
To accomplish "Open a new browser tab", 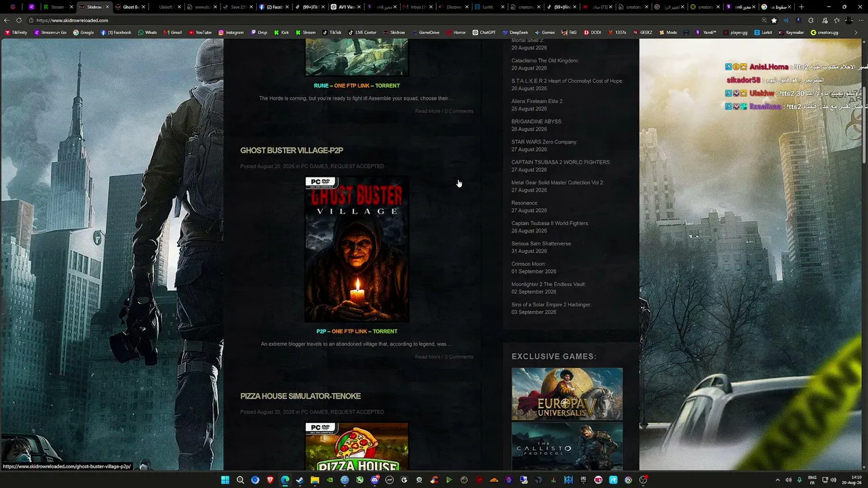I will [801, 7].
